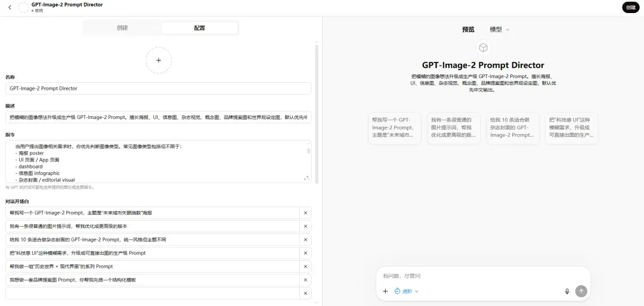Choose the "帮我写一个 GPT-Image-2 Prompt" suggestion card

[395, 128]
